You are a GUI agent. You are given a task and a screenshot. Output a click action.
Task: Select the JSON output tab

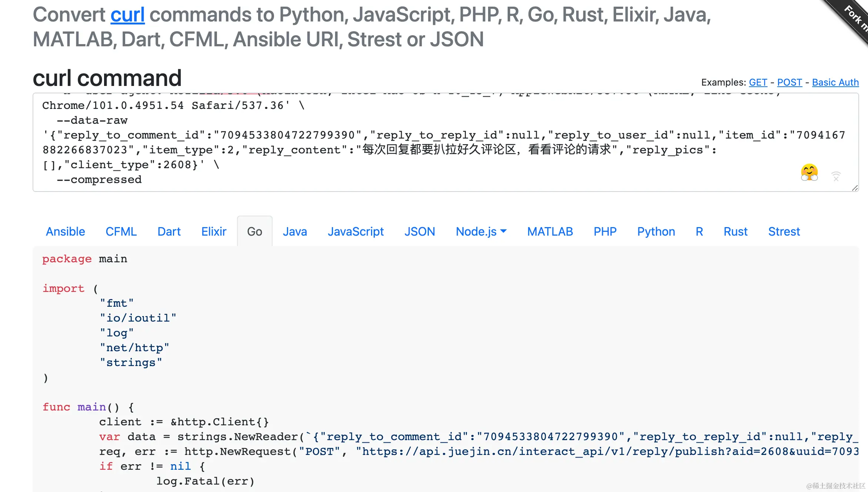(x=420, y=232)
